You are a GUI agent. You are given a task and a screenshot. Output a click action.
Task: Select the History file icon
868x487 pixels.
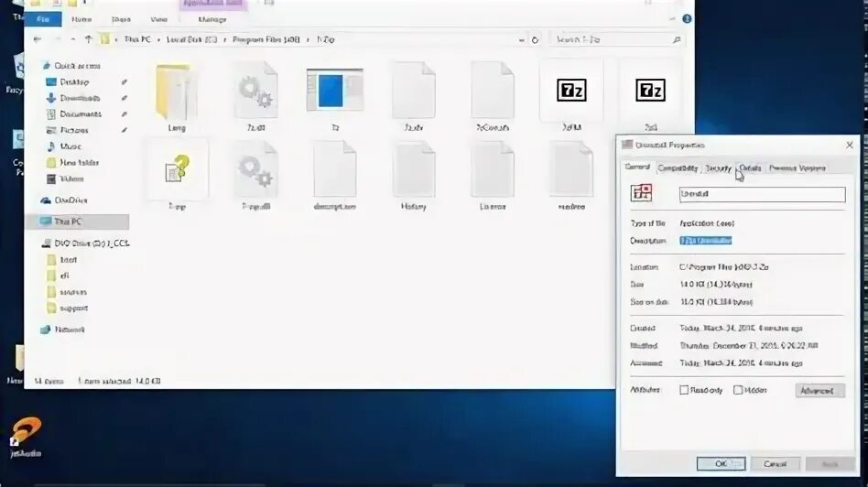point(414,169)
